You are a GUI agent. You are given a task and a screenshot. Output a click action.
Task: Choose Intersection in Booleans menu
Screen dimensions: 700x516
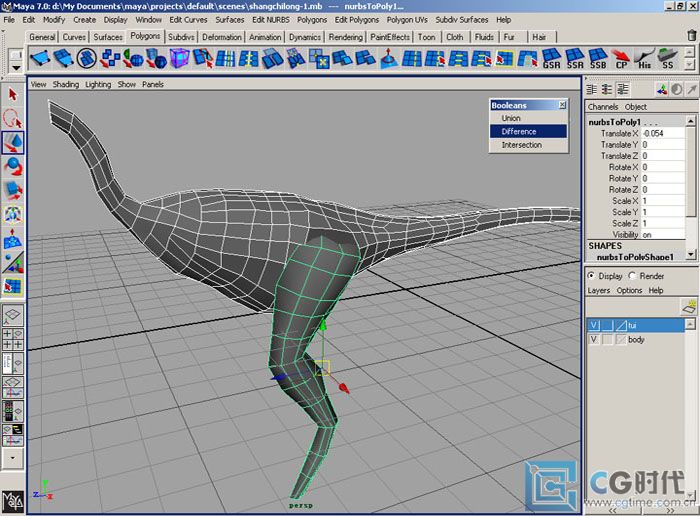[x=529, y=145]
